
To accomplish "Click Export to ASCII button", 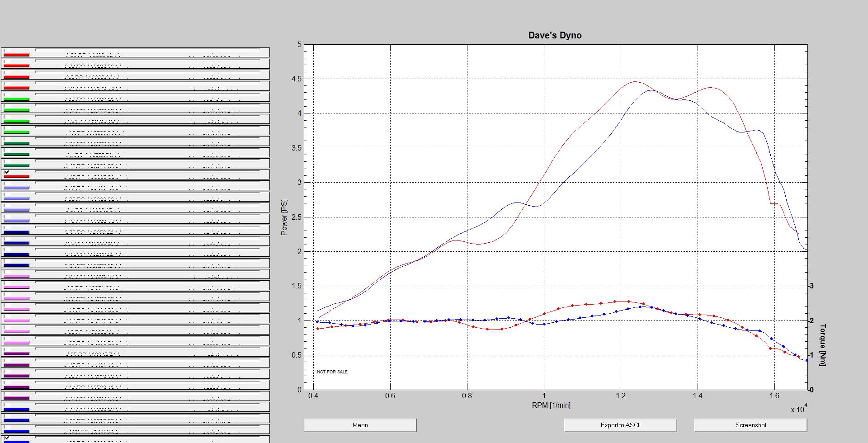I will tap(620, 425).
